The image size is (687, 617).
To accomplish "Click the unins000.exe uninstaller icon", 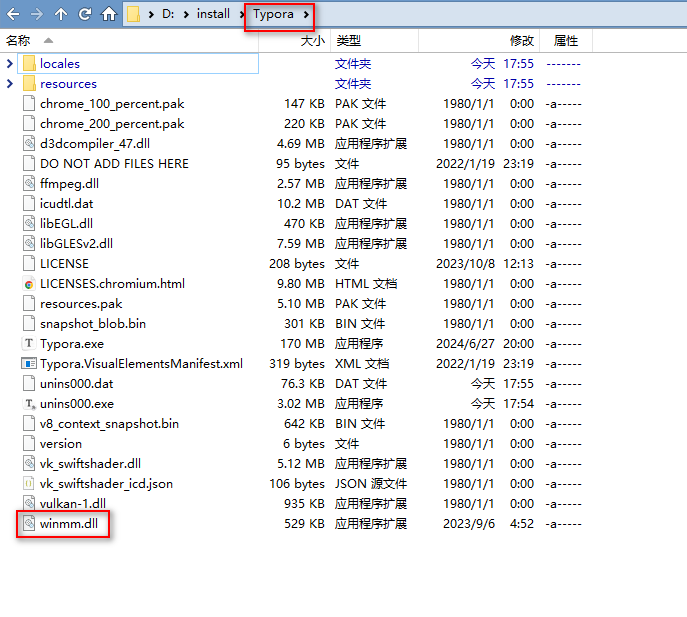I will [29, 403].
